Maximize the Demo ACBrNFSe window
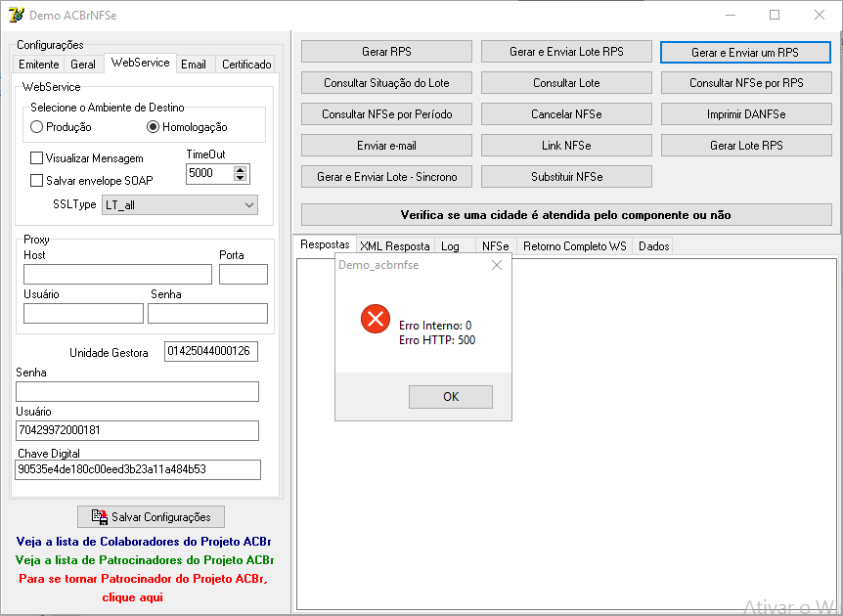 click(775, 15)
